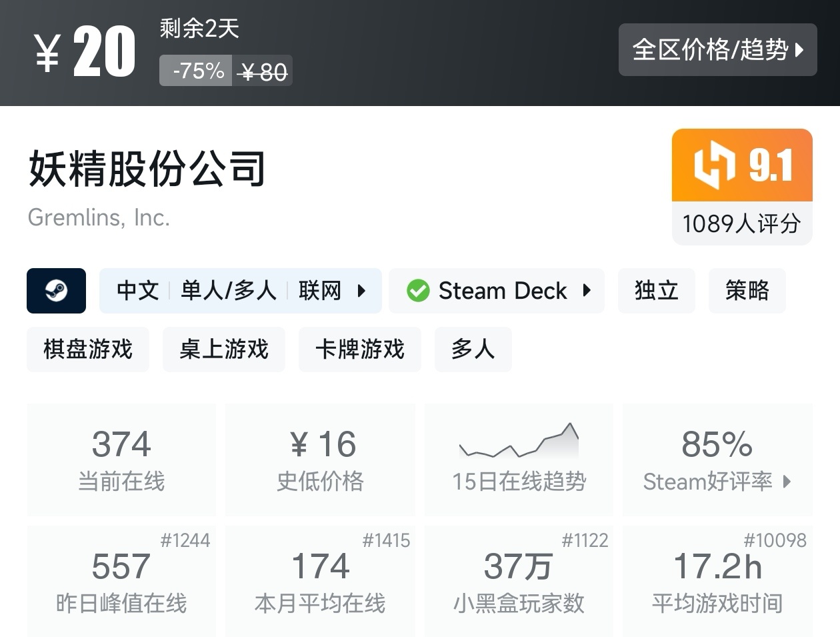
Task: Expand the 中文 单人/多人 联网 details arrow
Action: (x=361, y=291)
